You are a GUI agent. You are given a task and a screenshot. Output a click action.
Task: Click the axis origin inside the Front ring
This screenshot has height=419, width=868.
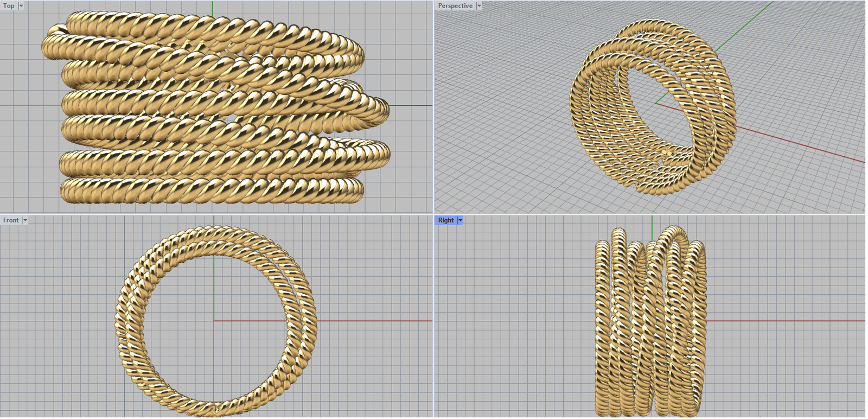click(x=214, y=321)
